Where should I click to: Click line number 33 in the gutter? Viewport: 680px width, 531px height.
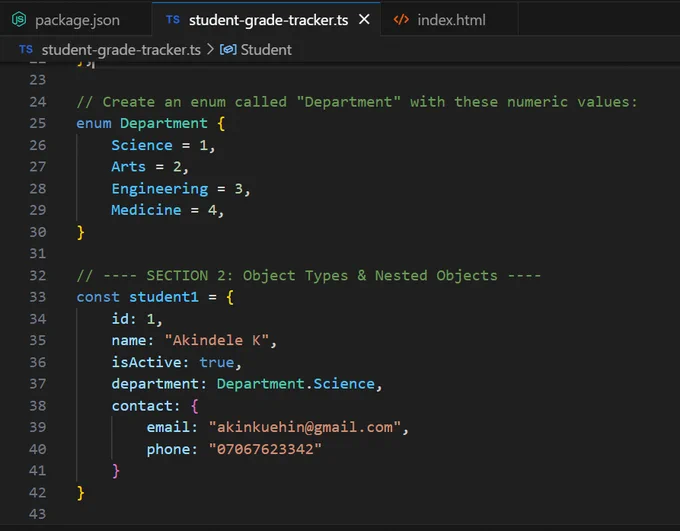point(37,297)
